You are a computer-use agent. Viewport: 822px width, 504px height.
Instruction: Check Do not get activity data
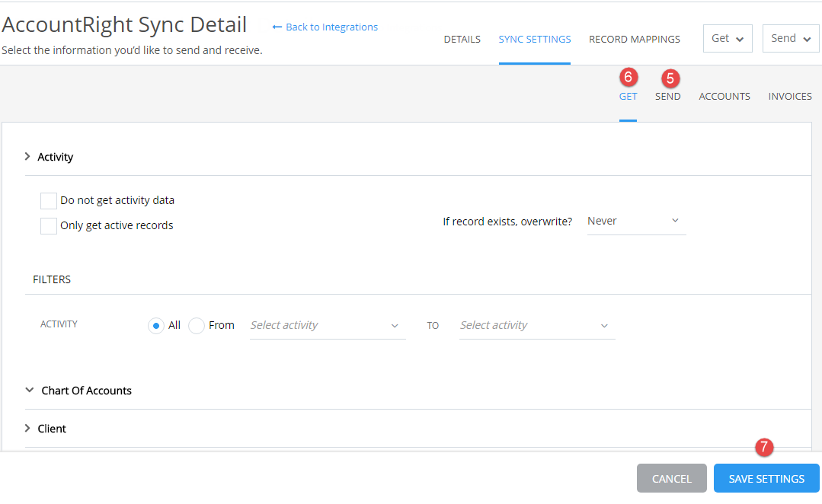[x=49, y=201]
